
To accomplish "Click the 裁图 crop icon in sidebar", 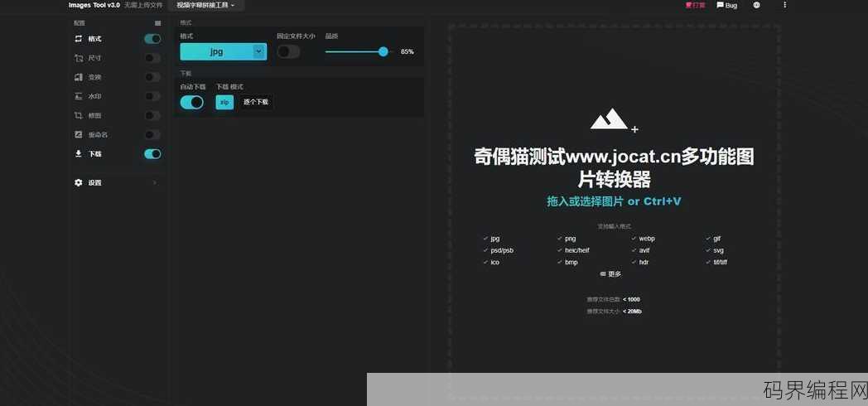I will 78,115.
